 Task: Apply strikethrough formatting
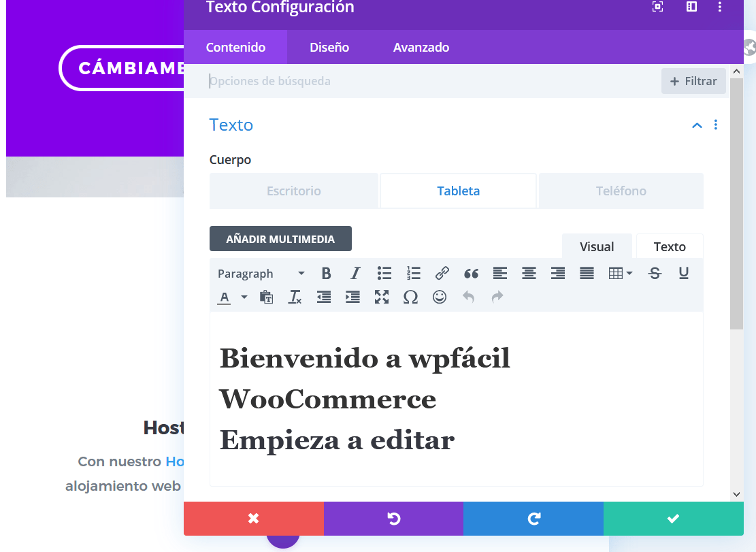(655, 274)
